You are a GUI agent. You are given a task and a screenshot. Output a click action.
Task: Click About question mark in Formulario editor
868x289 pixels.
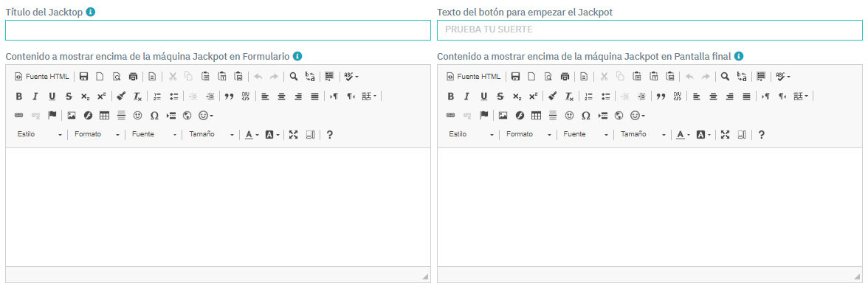click(330, 134)
